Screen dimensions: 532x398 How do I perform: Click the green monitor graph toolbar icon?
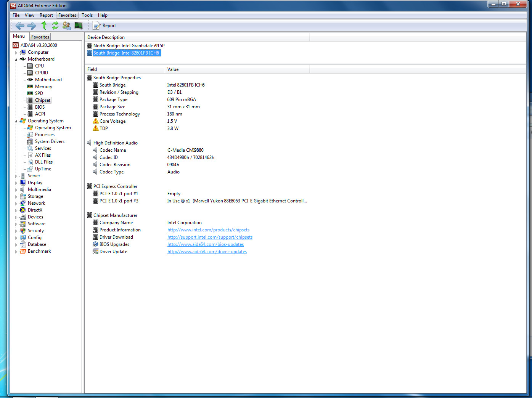(x=79, y=26)
